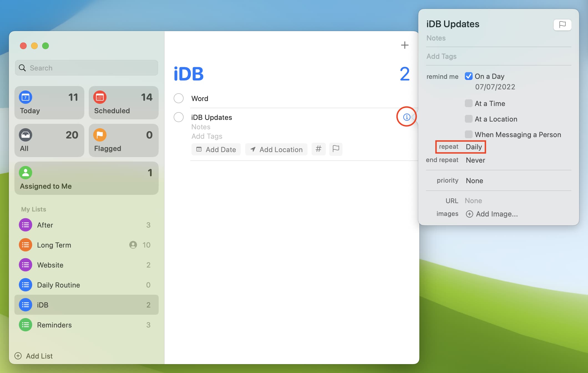Click the Notes field under iDB Updates

click(201, 127)
